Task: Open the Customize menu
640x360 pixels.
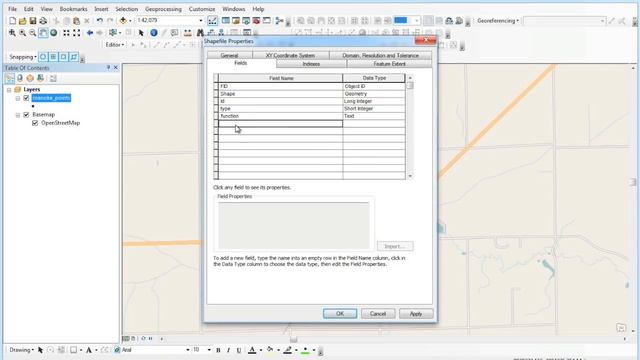Action: [x=202, y=9]
